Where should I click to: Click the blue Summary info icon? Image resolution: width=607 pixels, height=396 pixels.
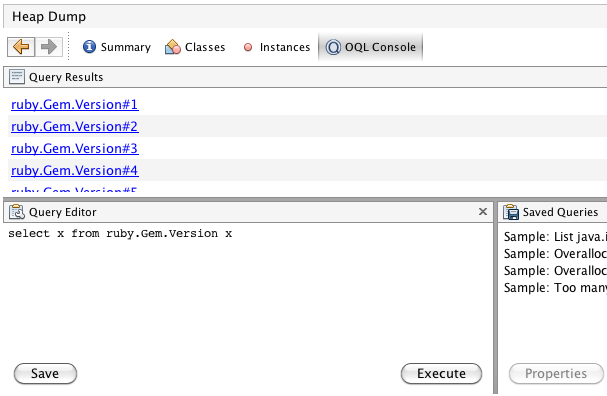pyautogui.click(x=89, y=47)
